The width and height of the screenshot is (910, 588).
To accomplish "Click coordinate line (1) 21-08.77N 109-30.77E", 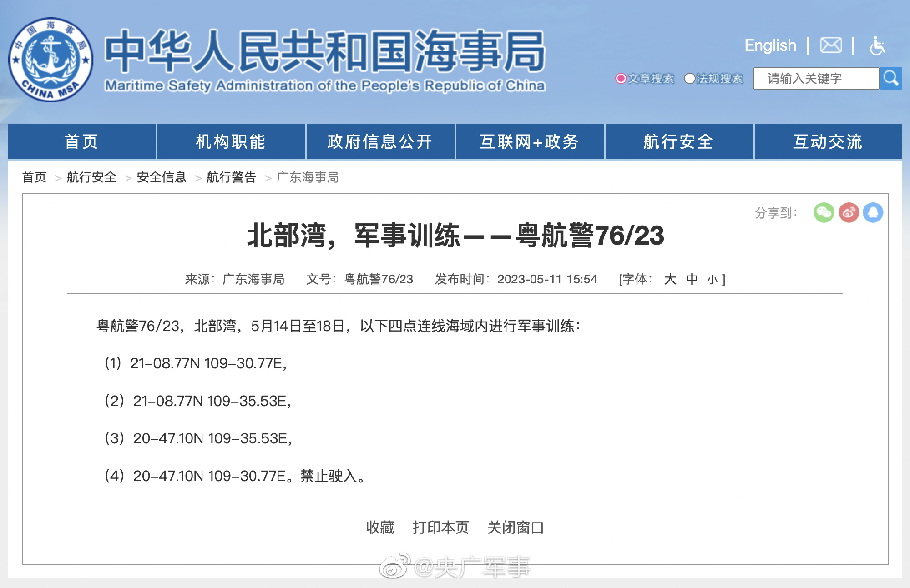I will click(x=196, y=363).
